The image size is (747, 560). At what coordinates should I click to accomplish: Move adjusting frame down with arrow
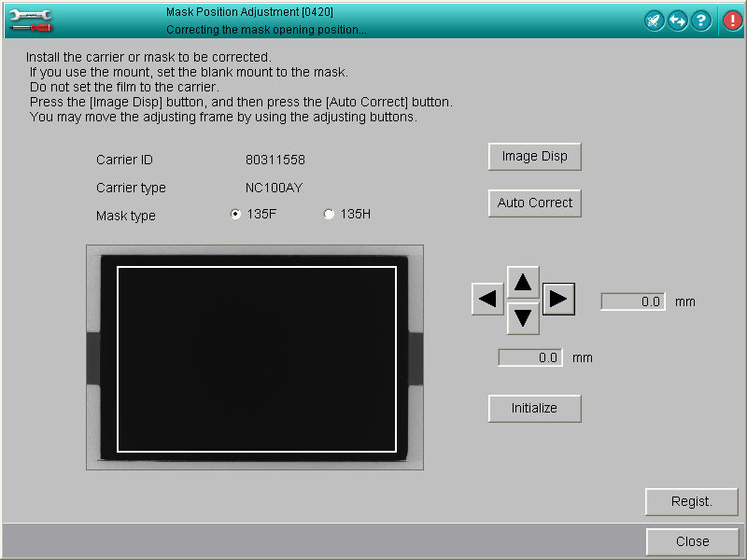point(523,318)
